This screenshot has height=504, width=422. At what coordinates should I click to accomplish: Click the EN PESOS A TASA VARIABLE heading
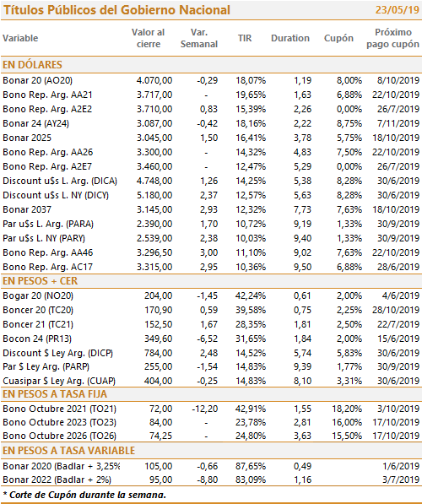(68, 451)
